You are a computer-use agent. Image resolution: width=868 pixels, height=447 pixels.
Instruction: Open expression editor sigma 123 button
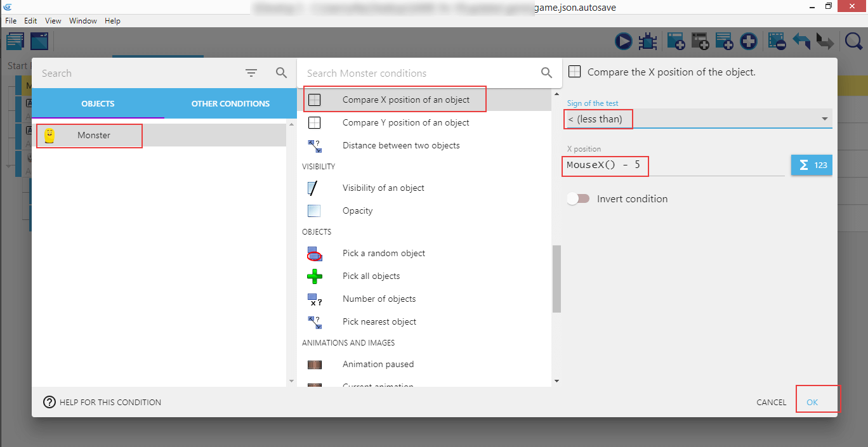click(812, 165)
